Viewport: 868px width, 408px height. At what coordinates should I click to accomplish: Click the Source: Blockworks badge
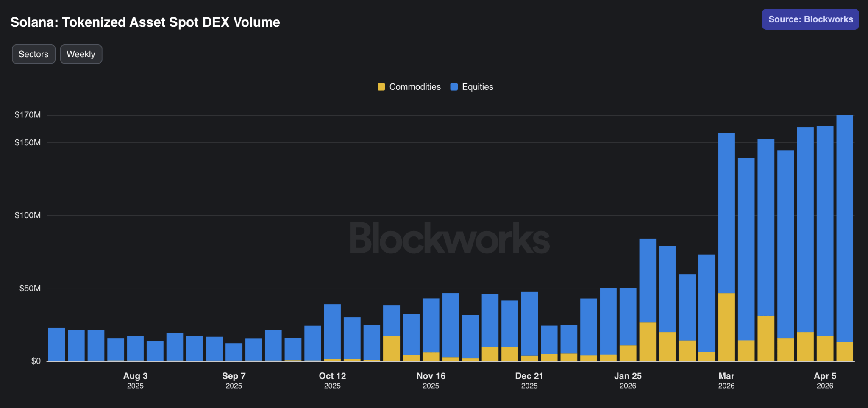point(810,19)
